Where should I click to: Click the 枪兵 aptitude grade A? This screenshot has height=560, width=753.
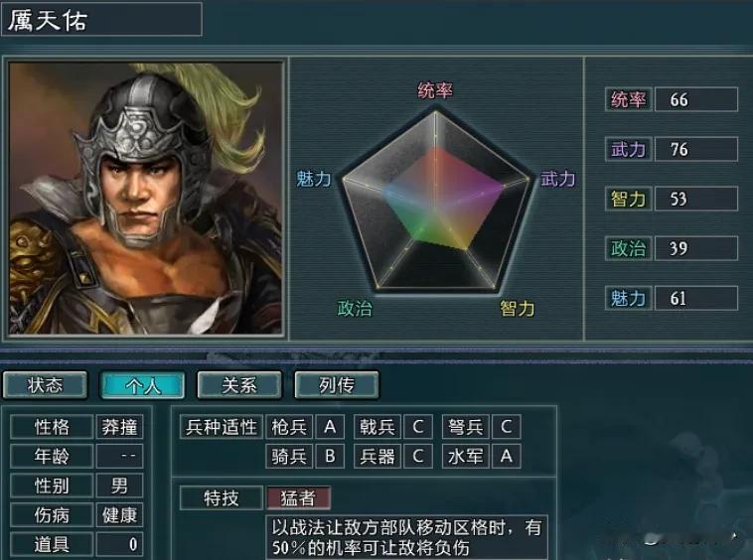click(x=330, y=427)
